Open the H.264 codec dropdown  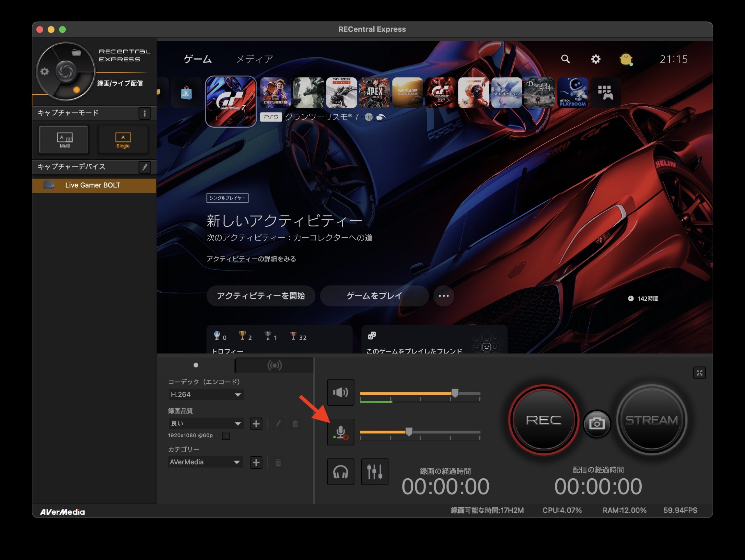click(206, 395)
